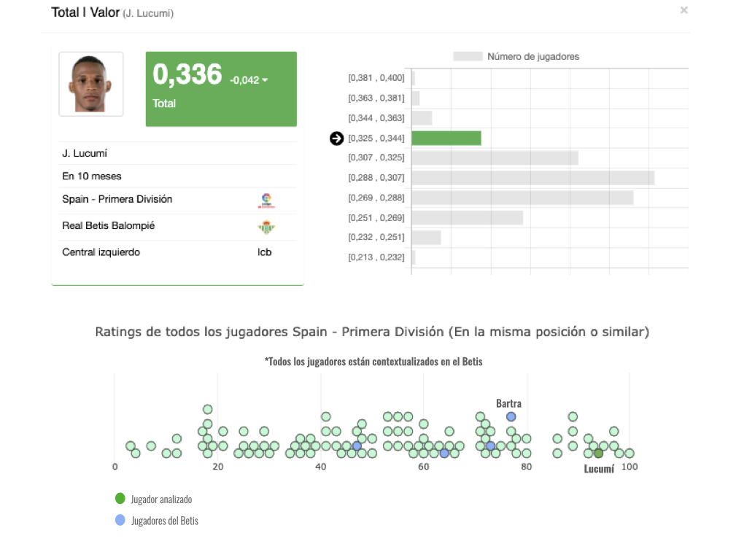Click the green 0,336 Total score card
This screenshot has height=560, width=747.
(221, 89)
